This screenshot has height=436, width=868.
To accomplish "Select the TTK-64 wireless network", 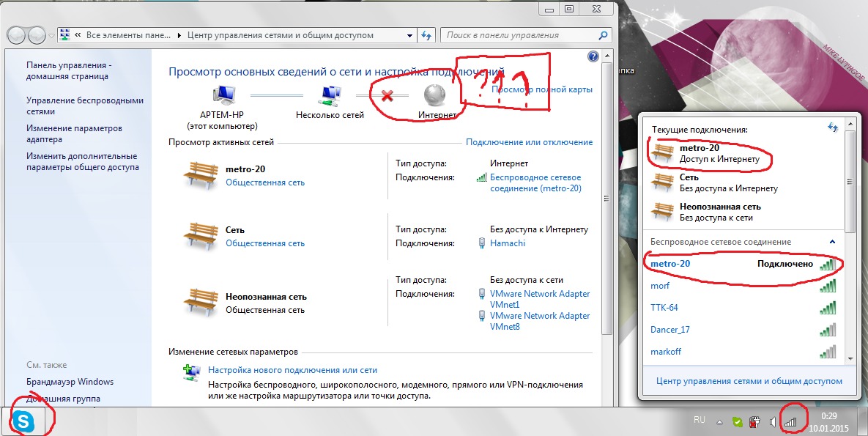I will 743,308.
